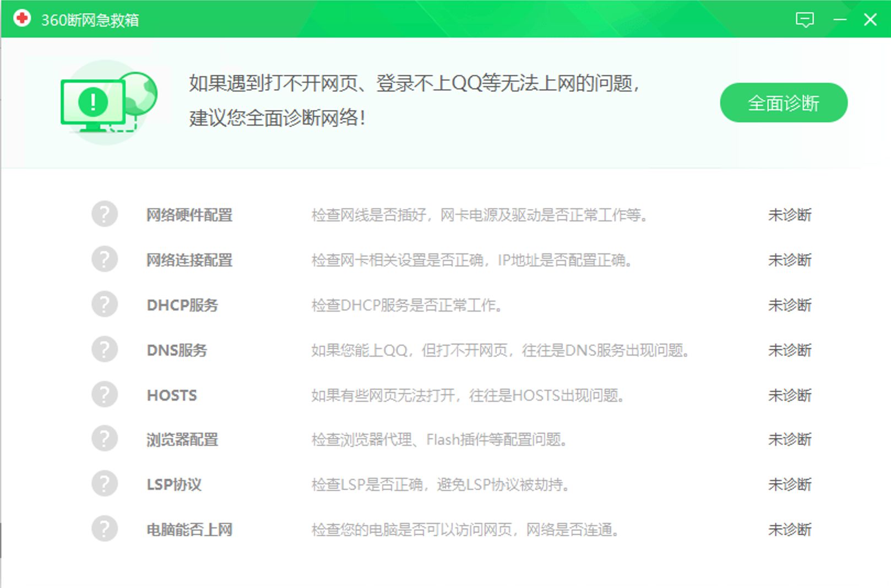
Task: Click 未诊断 status next to HOSTS
Action: pos(790,394)
